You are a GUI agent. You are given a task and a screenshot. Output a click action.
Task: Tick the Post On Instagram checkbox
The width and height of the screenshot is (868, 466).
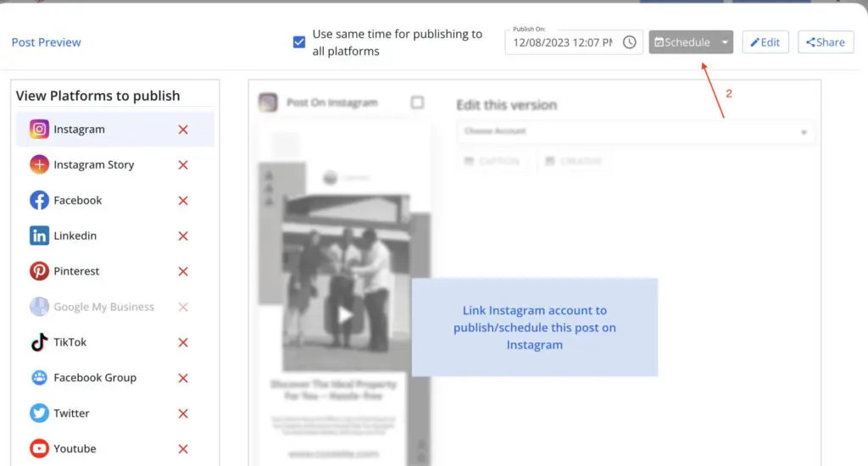click(417, 103)
